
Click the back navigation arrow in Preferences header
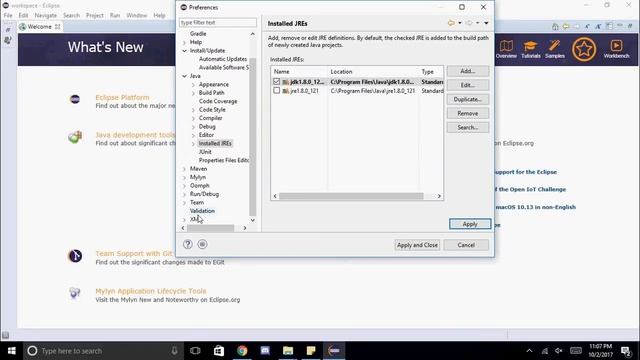click(451, 23)
